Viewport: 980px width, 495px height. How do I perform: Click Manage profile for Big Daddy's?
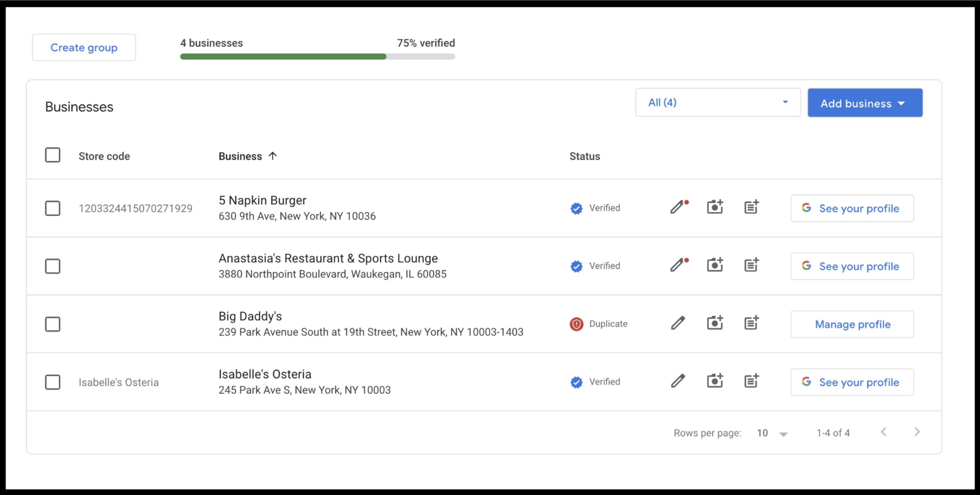852,324
